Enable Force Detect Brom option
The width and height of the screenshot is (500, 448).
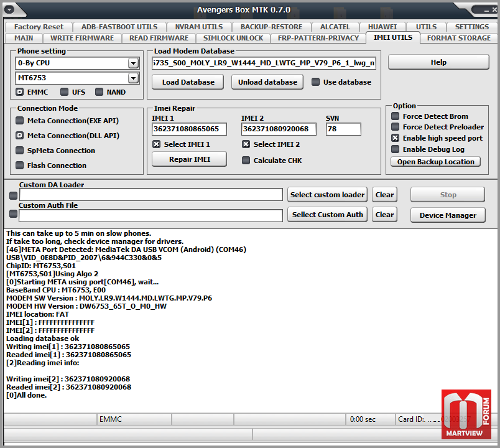point(395,116)
